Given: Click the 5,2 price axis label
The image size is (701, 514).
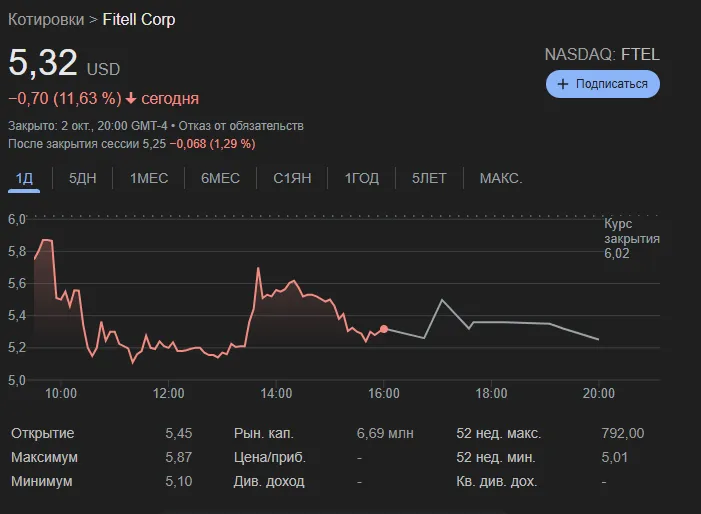Looking at the screenshot, I should tap(17, 348).
